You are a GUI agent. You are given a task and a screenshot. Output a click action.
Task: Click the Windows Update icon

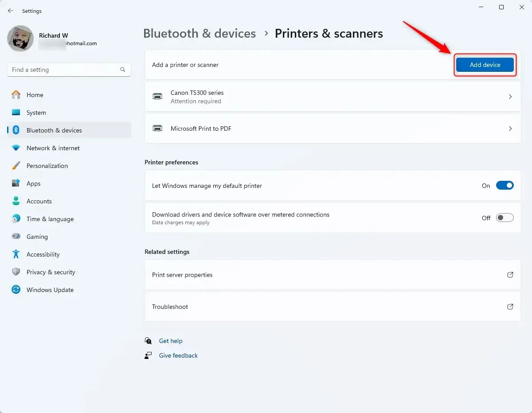[16, 290]
